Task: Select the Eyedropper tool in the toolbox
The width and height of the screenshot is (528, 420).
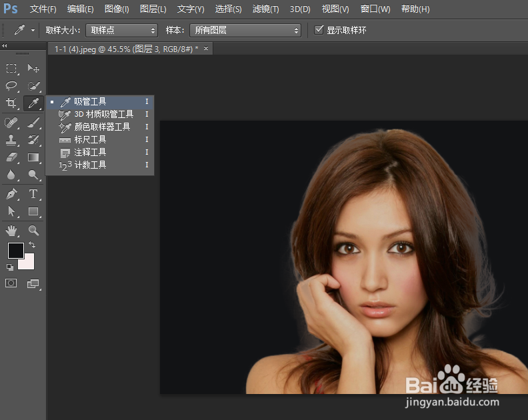Action: coord(33,103)
